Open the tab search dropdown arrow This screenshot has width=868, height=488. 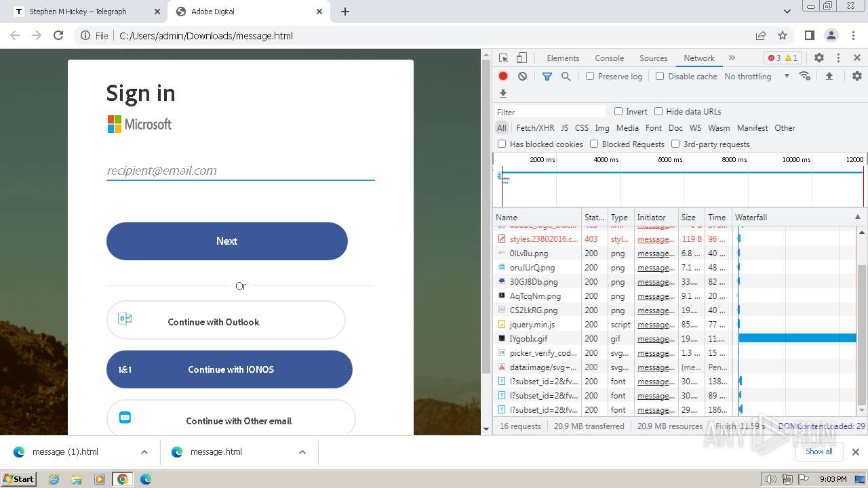(787, 12)
